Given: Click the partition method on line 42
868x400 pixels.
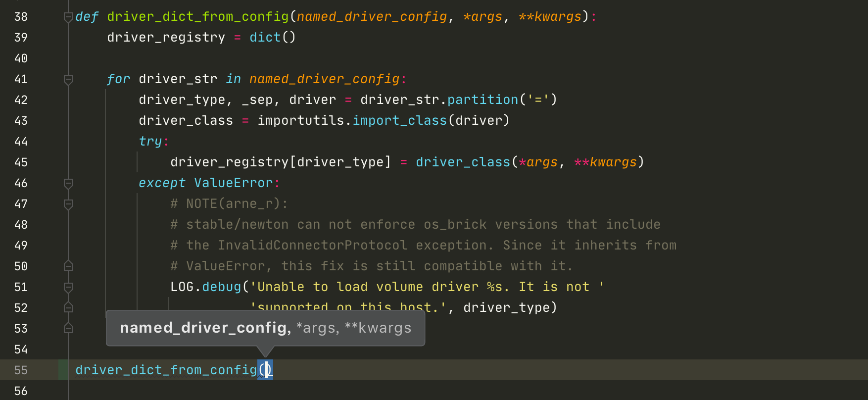Looking at the screenshot, I should (x=482, y=100).
